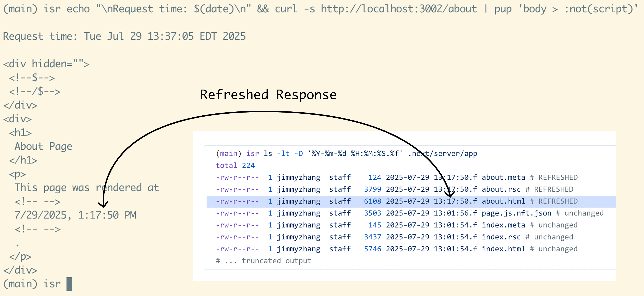Click 'This page was rendered at' text

click(x=87, y=188)
